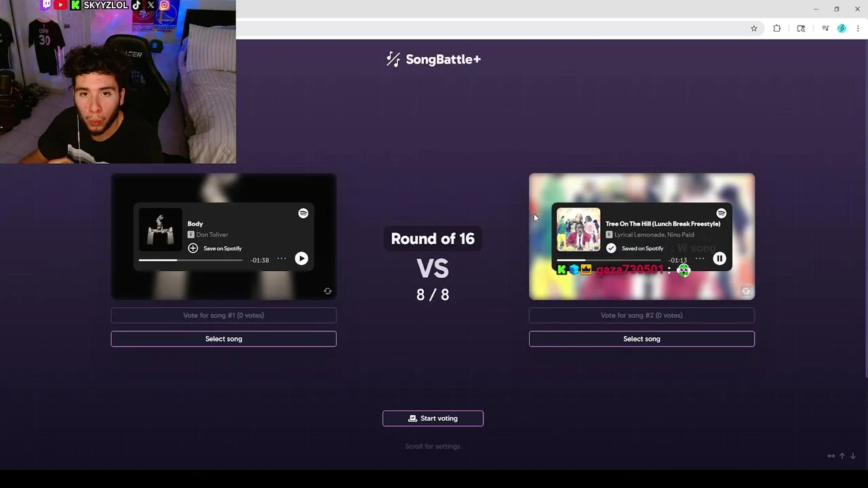This screenshot has width=868, height=488.
Task: Open the Don Tolliver artist link
Action: 212,235
